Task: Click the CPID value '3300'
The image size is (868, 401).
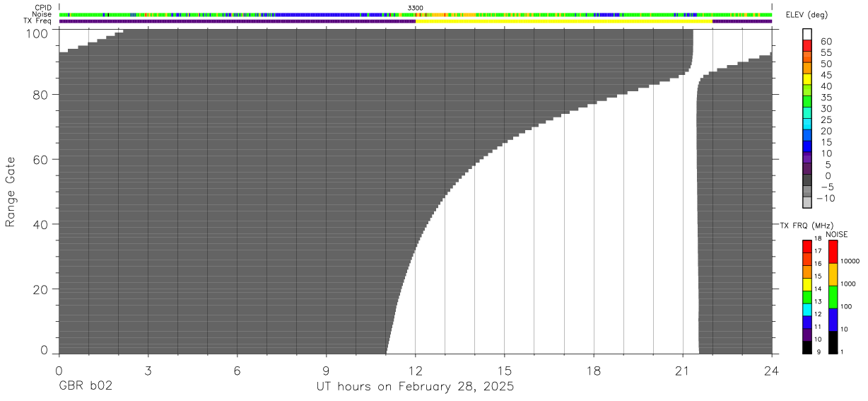Action: 415,8
